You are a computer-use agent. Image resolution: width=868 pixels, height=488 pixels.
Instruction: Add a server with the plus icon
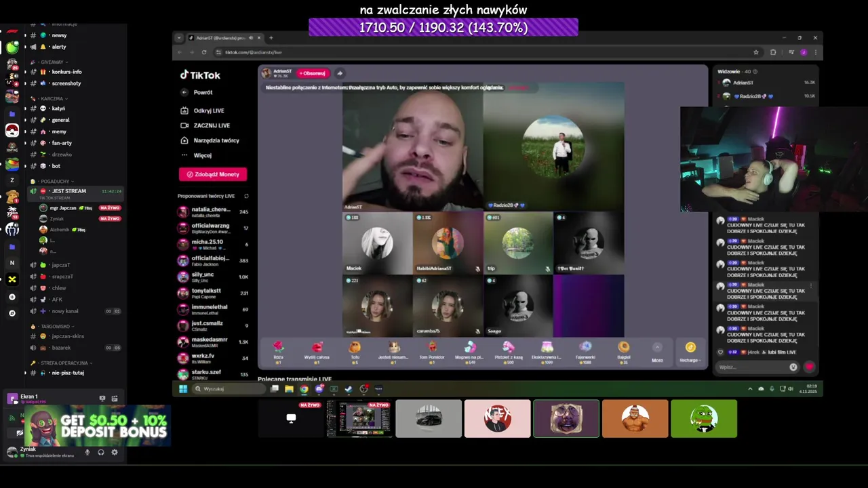(x=12, y=297)
